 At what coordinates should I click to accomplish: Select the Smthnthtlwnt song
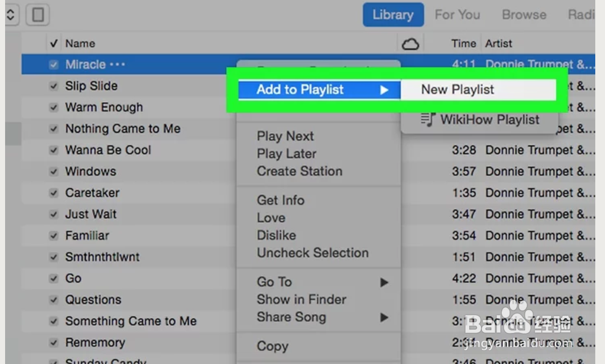point(102,257)
